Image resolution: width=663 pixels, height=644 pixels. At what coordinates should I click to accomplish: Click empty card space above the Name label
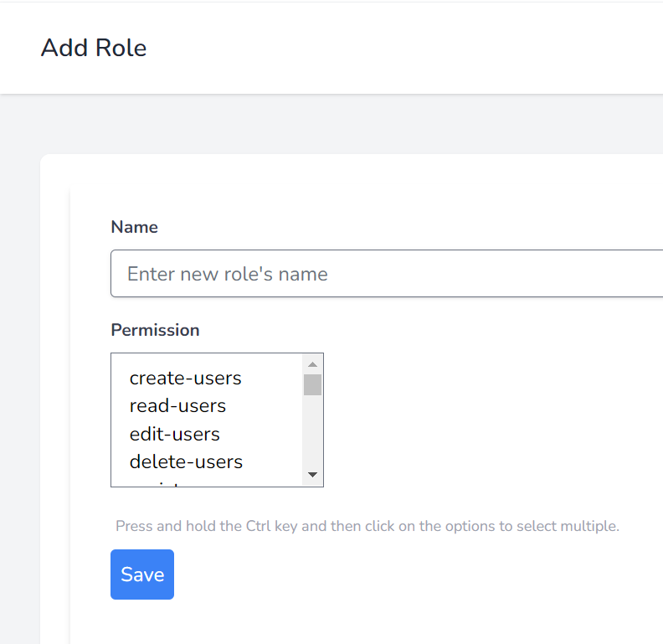click(335, 188)
